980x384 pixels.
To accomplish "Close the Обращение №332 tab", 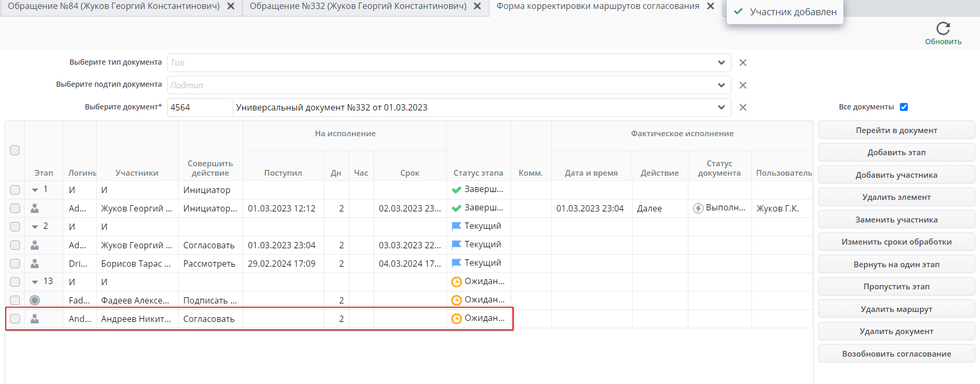I will (477, 6).
